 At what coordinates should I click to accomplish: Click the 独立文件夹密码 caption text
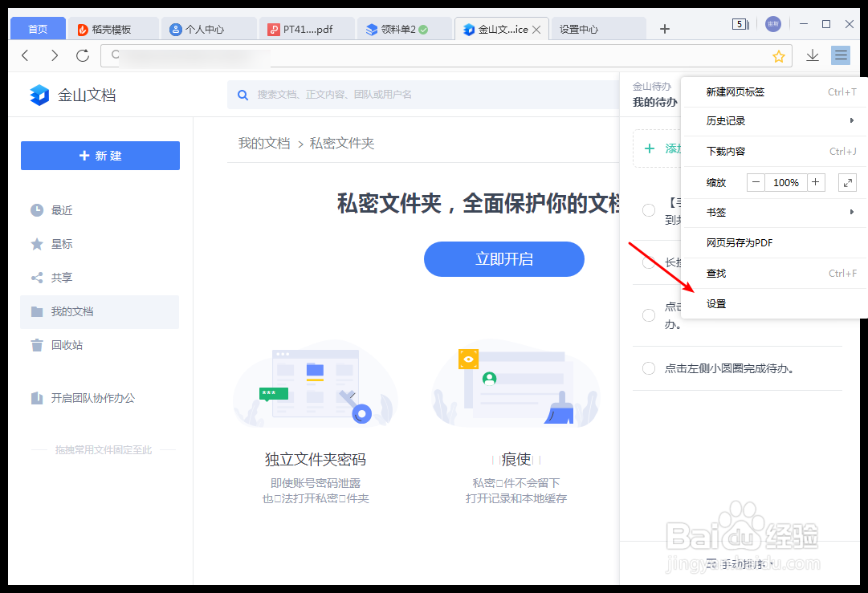pos(315,459)
